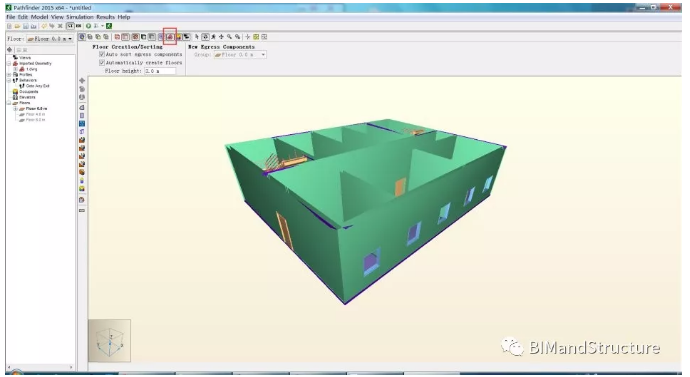Click the diamond arrow icon above the tree
690x377 pixels.
(10, 50)
